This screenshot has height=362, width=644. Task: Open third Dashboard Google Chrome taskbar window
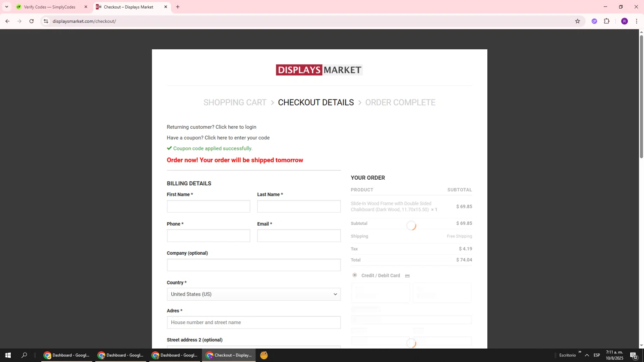coord(175,355)
